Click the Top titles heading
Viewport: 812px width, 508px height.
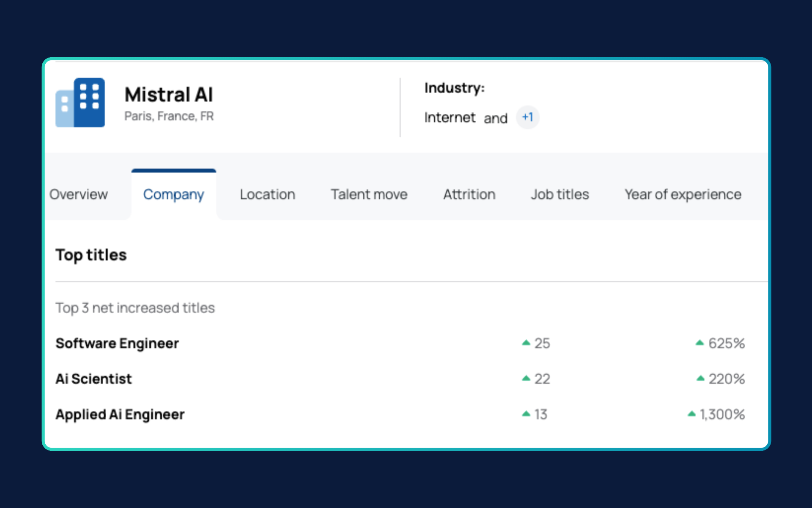coord(91,255)
